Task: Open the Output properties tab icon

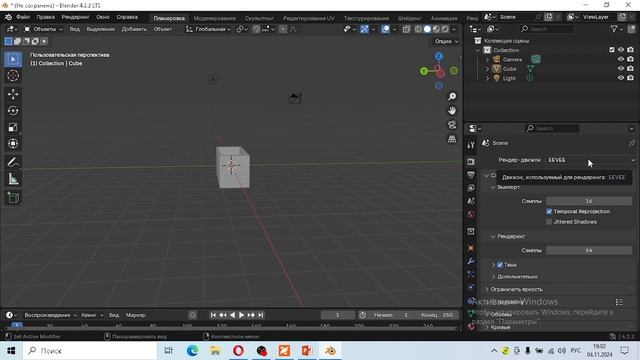Action: (471, 175)
